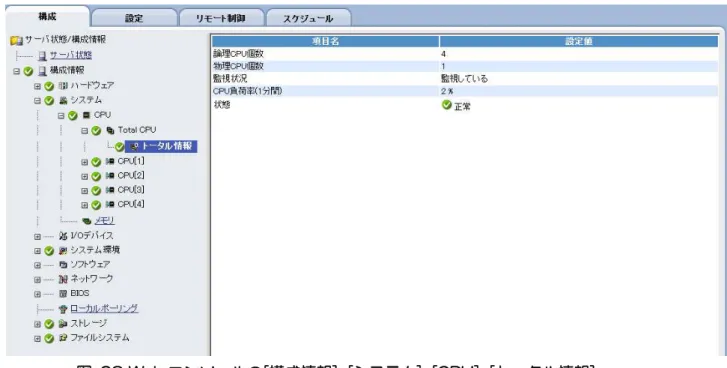The height and width of the screenshot is (368, 727).
Task: Switch to the 構成 tab
Action: point(47,17)
